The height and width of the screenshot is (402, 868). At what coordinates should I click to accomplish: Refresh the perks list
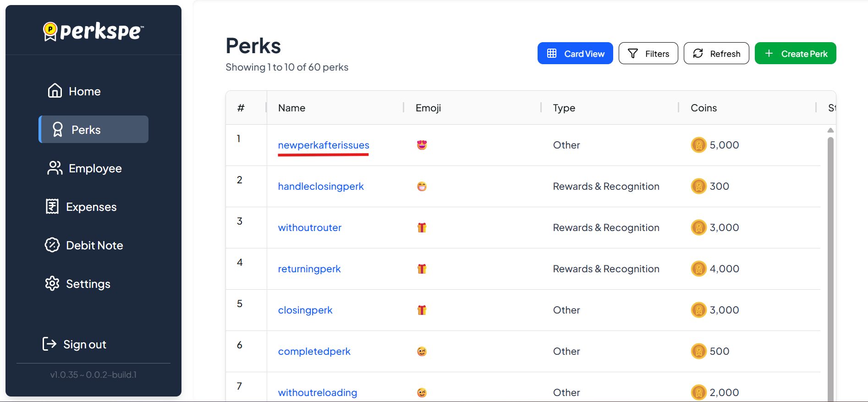click(716, 54)
